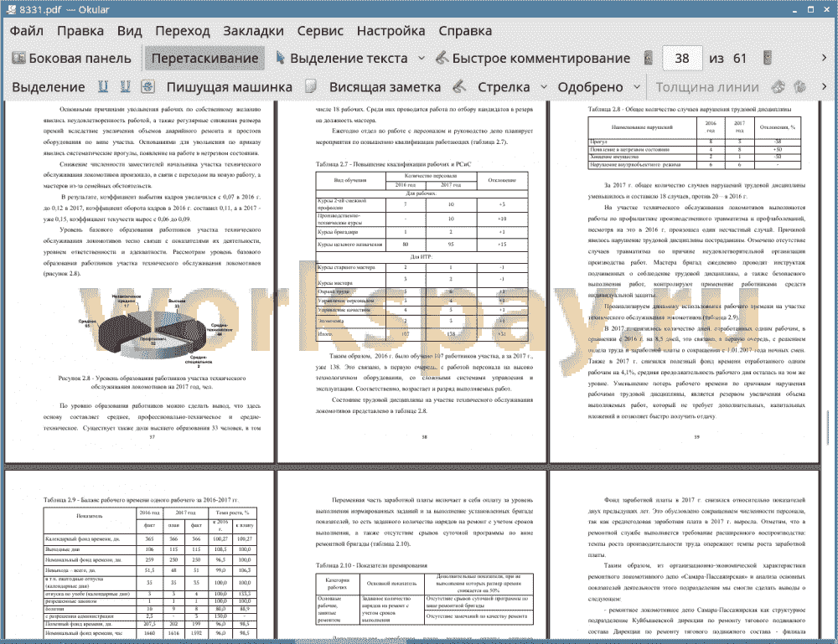Go to the previous page arrow icon
838x644 pixels.
[649, 59]
